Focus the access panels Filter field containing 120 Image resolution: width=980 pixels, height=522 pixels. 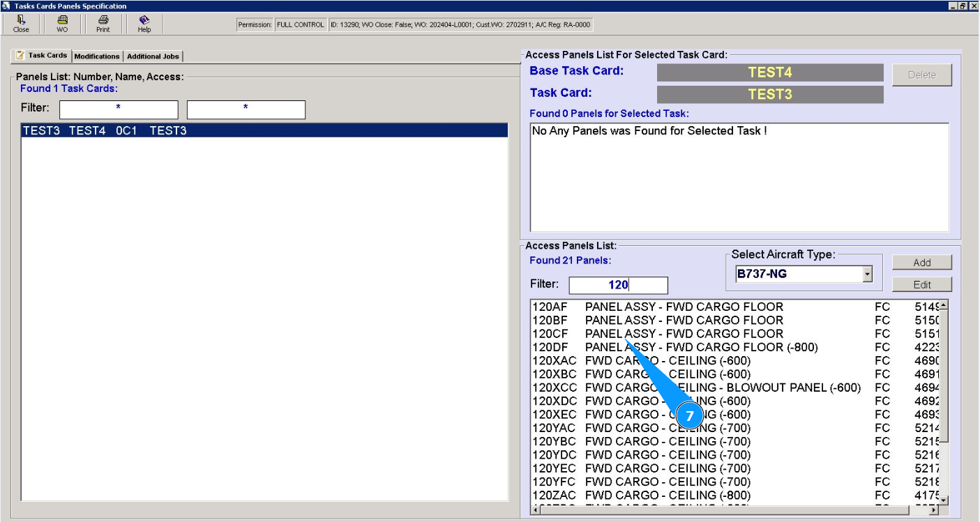[619, 285]
